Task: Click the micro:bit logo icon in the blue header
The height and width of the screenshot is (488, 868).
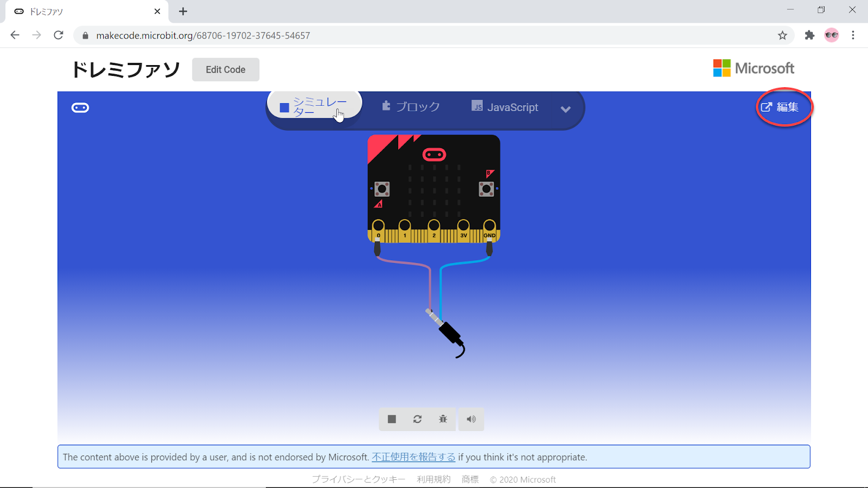Action: [x=80, y=107]
